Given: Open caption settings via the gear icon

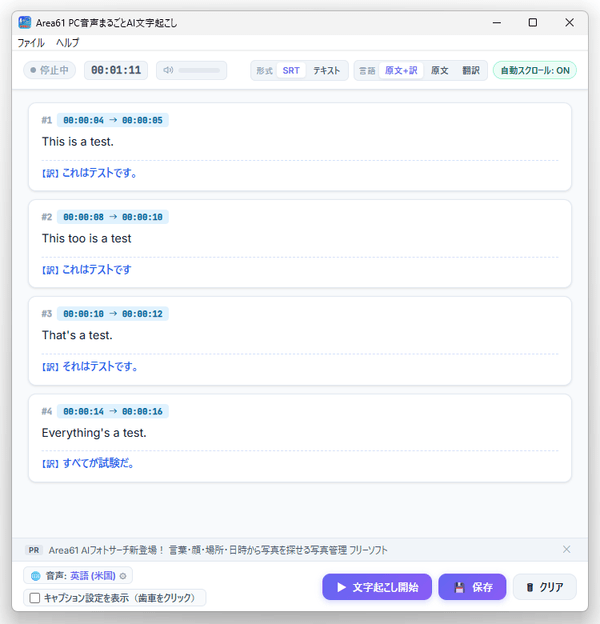Looking at the screenshot, I should tap(123, 576).
